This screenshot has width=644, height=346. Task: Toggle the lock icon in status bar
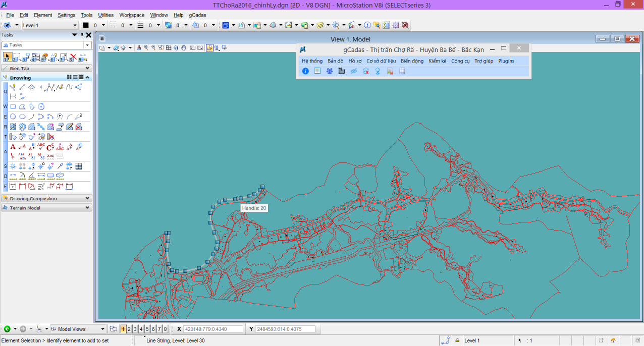[457, 340]
